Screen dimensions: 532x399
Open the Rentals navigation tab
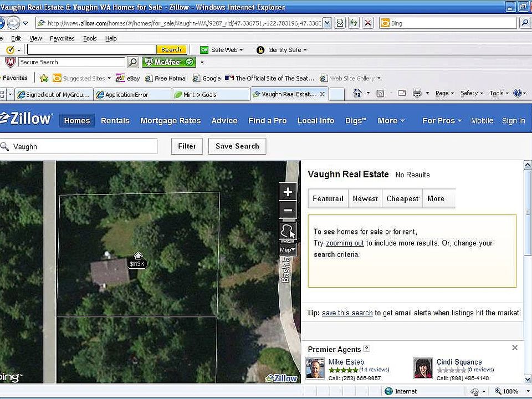(115, 121)
